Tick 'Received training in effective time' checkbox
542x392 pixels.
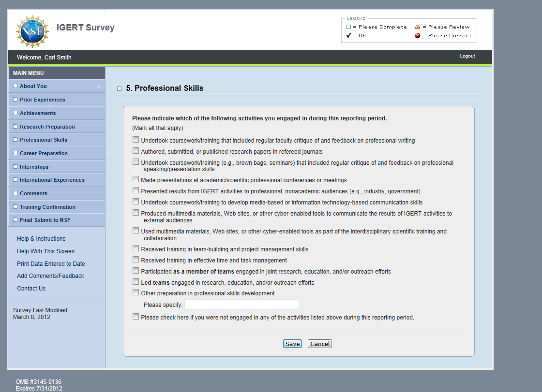click(136, 260)
